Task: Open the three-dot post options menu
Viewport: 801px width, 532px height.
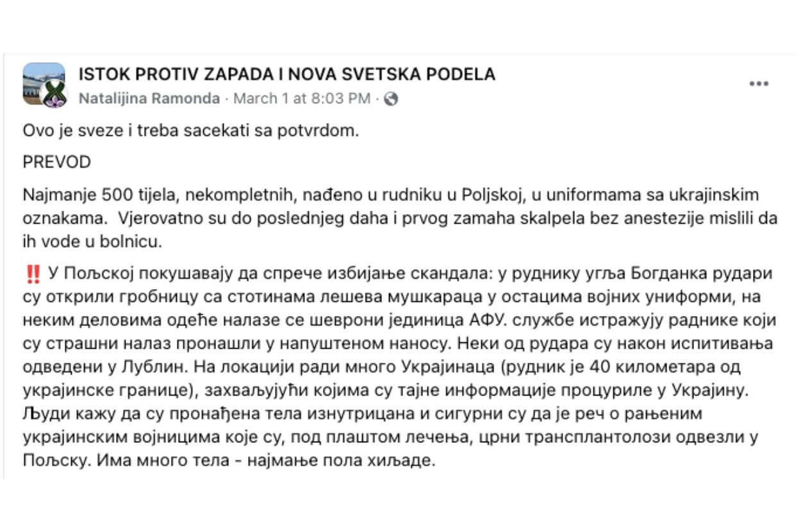Action: pos(759,84)
